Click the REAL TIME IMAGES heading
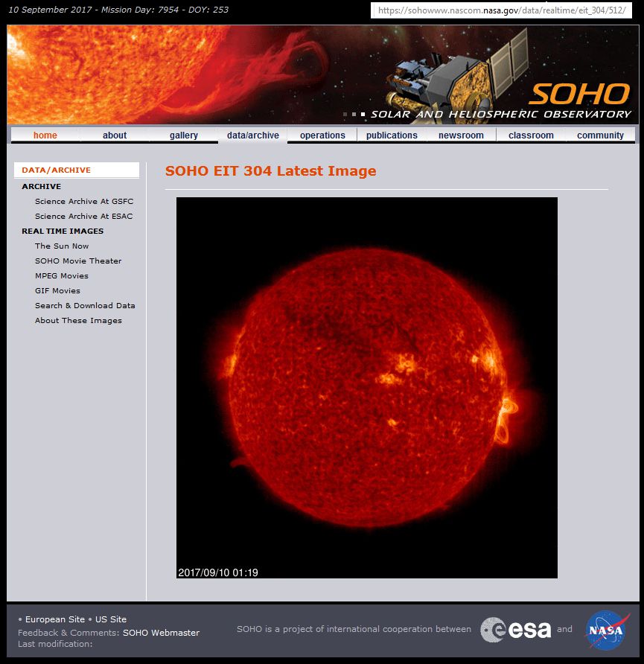The height and width of the screenshot is (664, 644). (x=63, y=231)
